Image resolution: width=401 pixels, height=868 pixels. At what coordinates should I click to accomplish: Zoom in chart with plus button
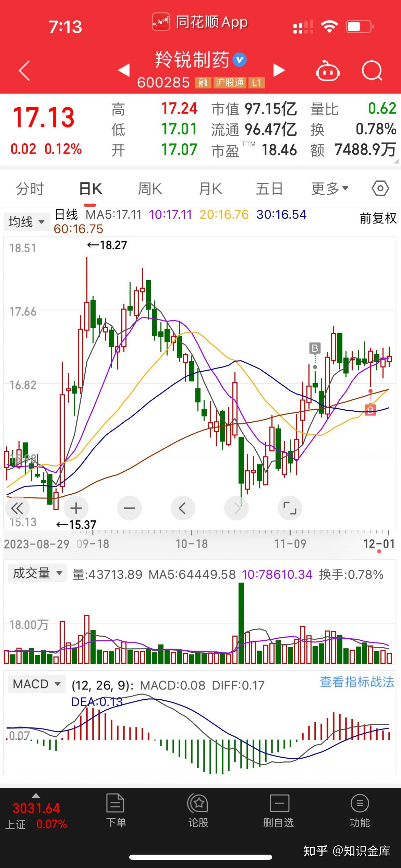(76, 508)
